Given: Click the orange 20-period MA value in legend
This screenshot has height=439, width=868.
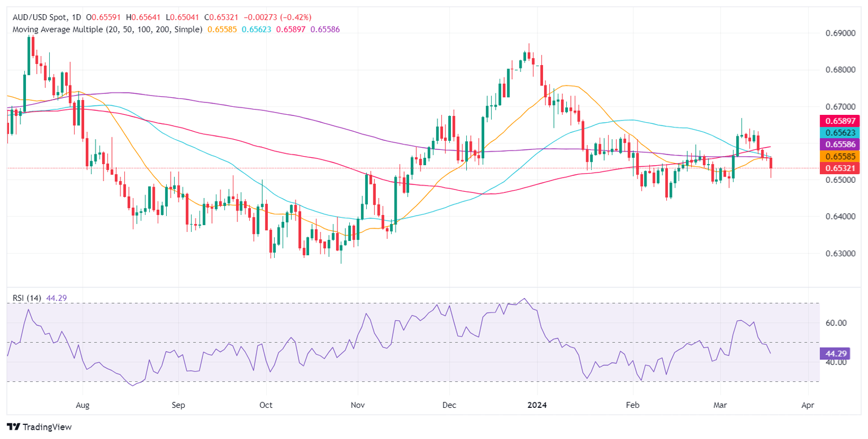Looking at the screenshot, I should (220, 29).
